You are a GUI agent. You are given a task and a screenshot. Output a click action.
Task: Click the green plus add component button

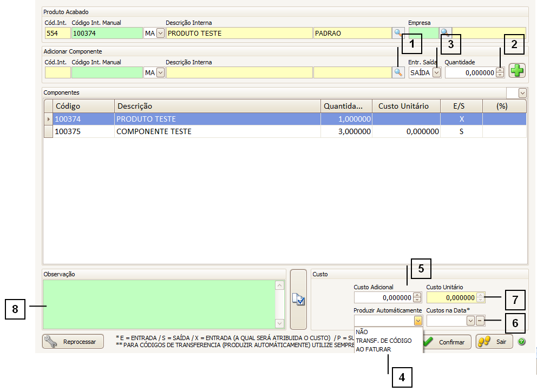pyautogui.click(x=518, y=72)
